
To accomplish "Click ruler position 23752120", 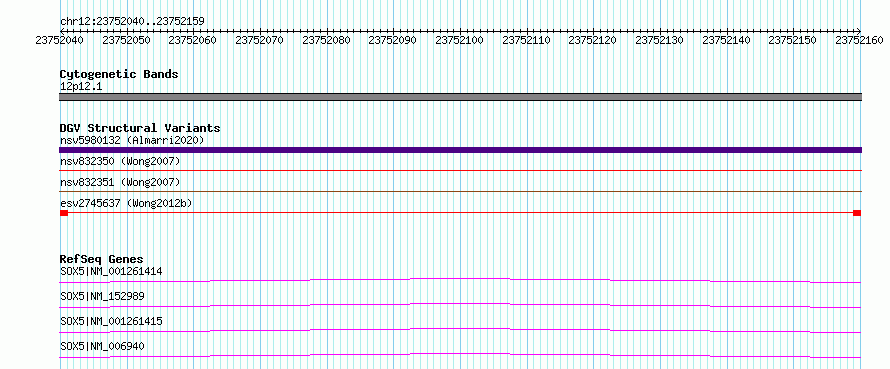I will (x=592, y=40).
